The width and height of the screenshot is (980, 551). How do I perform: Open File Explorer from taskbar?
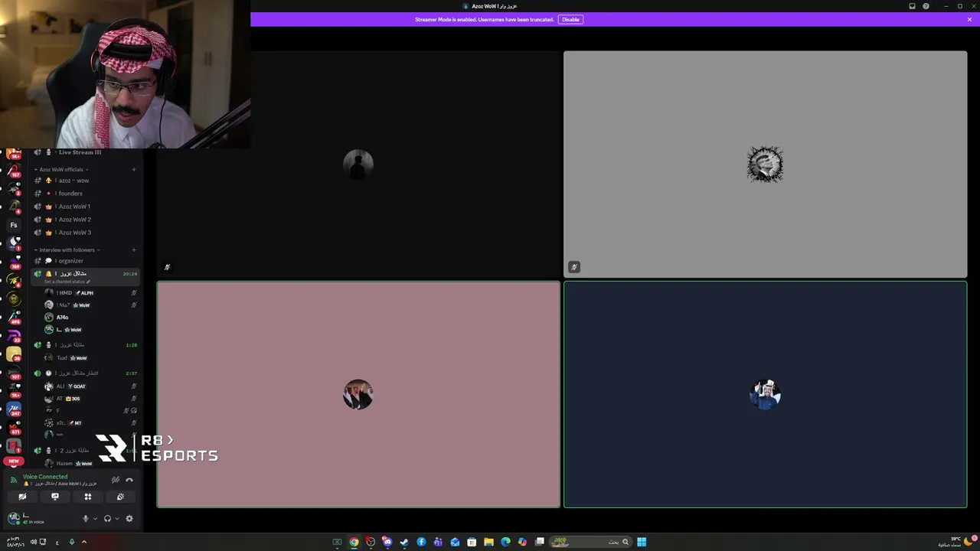pos(488,542)
